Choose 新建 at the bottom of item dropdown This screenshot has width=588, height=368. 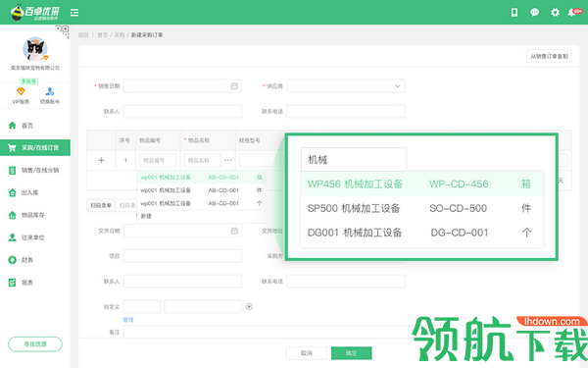(x=146, y=216)
